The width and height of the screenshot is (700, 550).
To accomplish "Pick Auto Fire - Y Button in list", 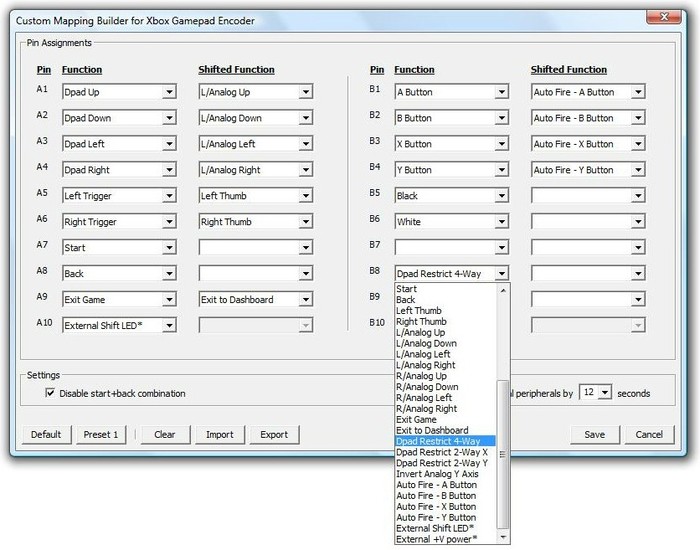I will (446, 517).
